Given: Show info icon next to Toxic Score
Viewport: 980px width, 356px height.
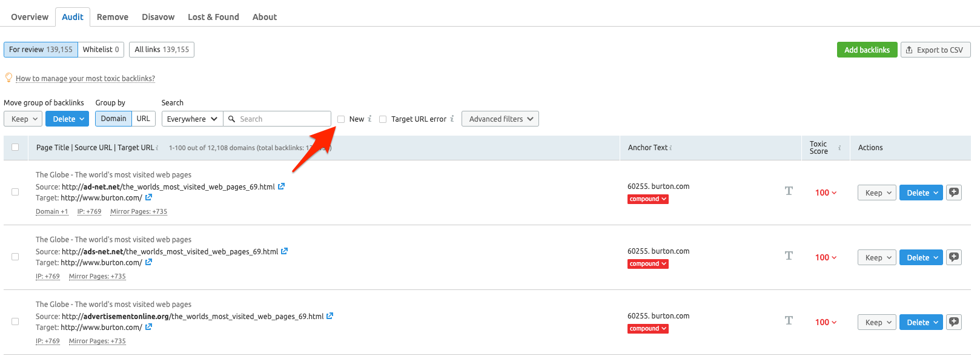Looking at the screenshot, I should pyautogui.click(x=839, y=148).
